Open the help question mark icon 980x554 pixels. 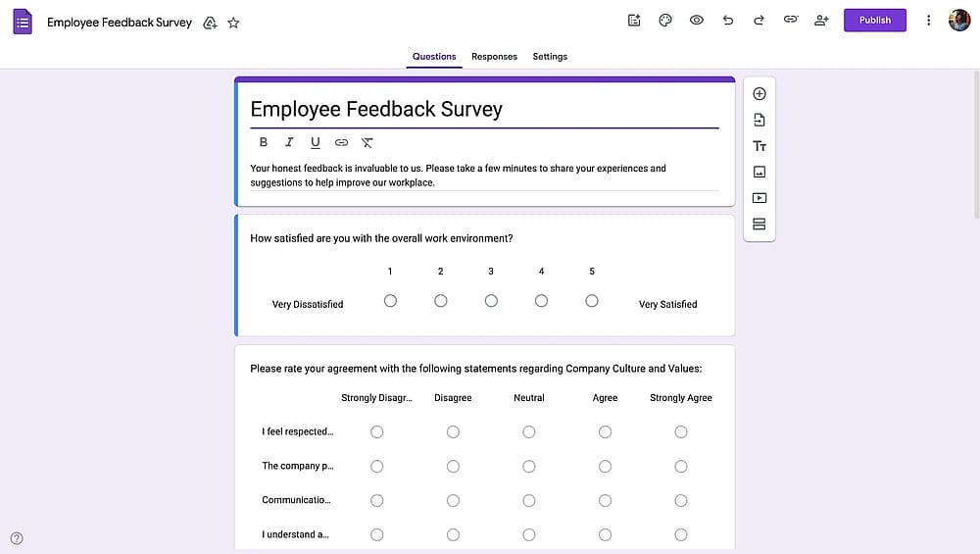[x=17, y=538]
